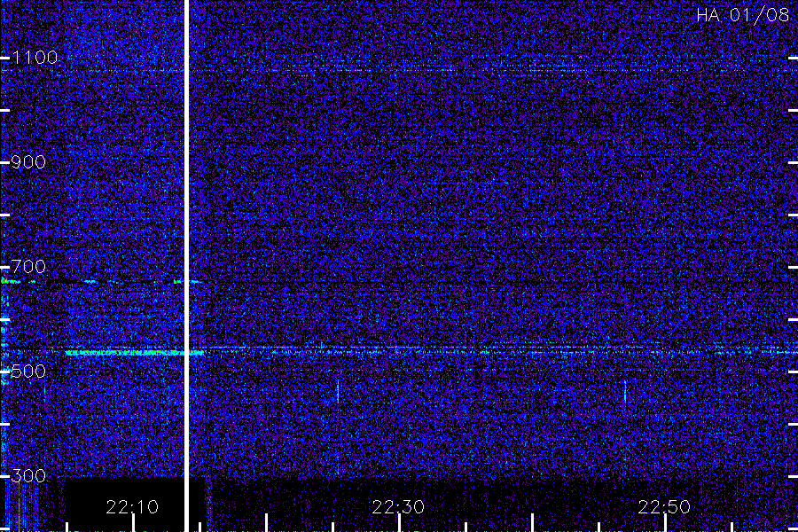Click the short vertical spike below 22:30 signal
Image resolution: width=798 pixels, height=532 pixels.
[338, 391]
